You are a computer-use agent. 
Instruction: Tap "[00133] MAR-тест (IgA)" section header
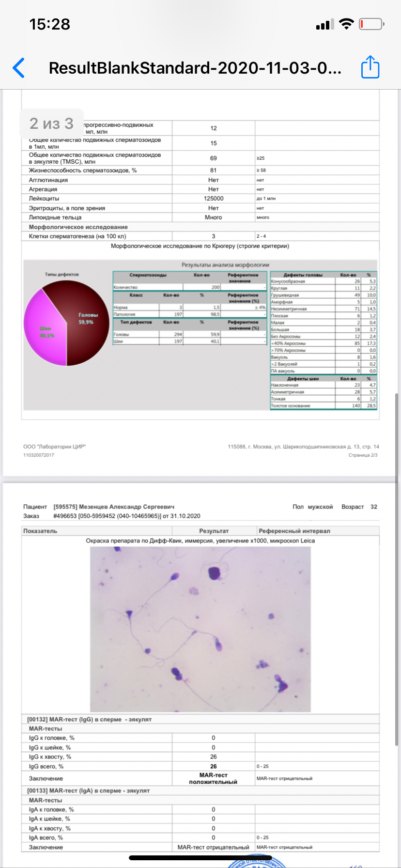click(x=89, y=790)
